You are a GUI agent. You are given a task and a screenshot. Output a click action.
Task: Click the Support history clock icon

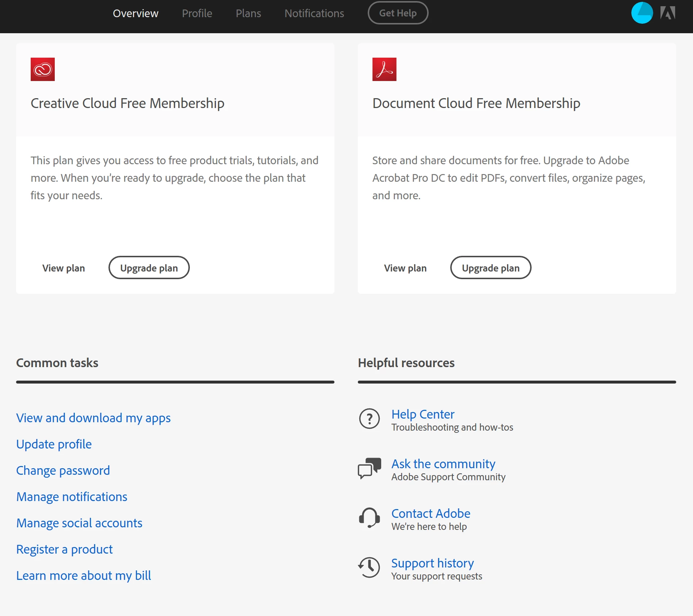[369, 567]
